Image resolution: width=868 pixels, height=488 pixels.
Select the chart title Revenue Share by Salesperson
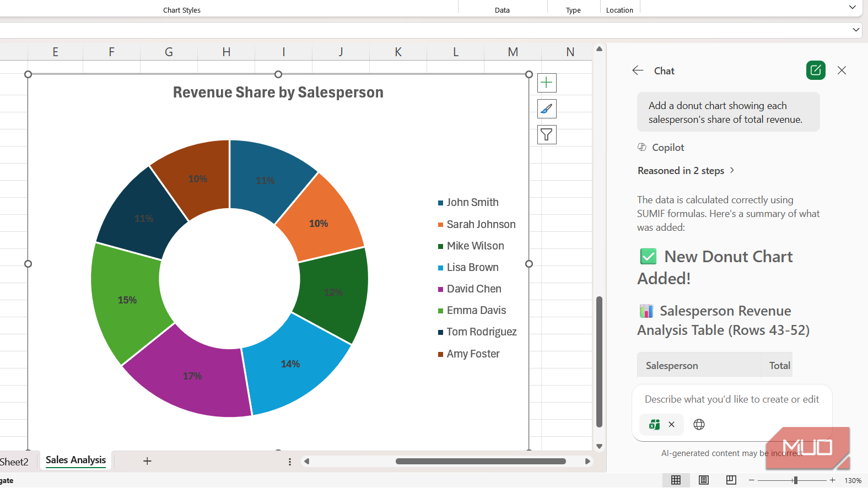[278, 93]
